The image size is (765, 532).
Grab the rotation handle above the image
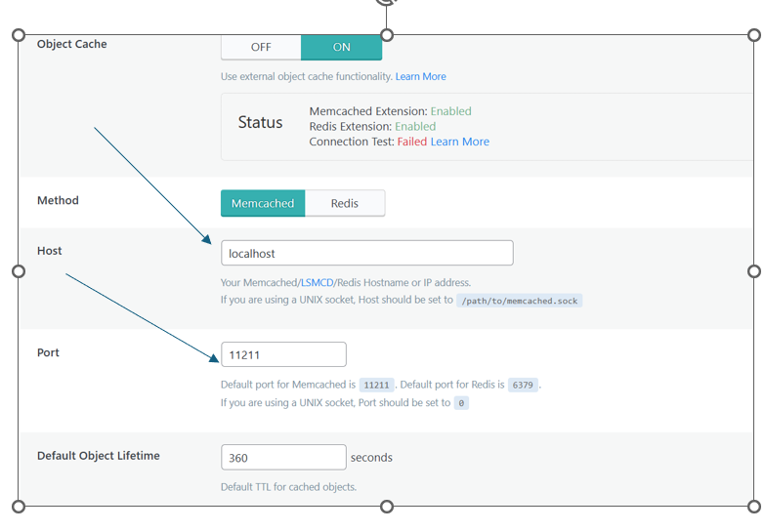pyautogui.click(x=386, y=1)
